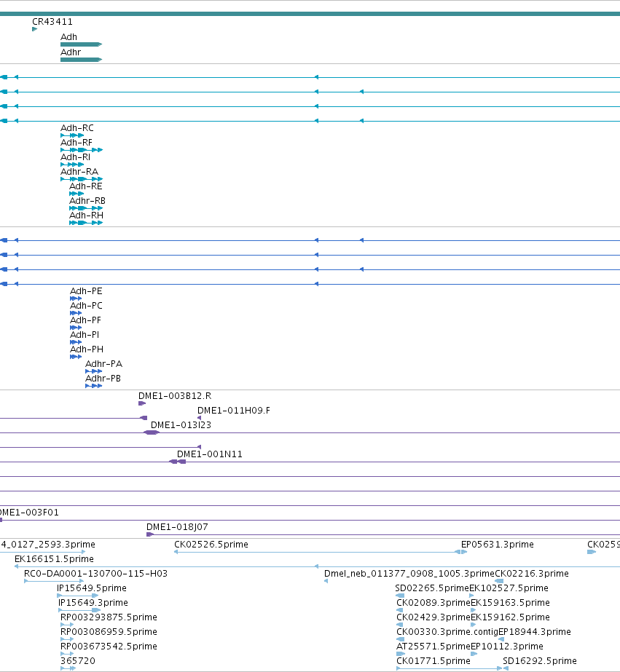Image resolution: width=620 pixels, height=672 pixels.
Task: Click the CK02089.3prime EST label
Action: [x=433, y=603]
